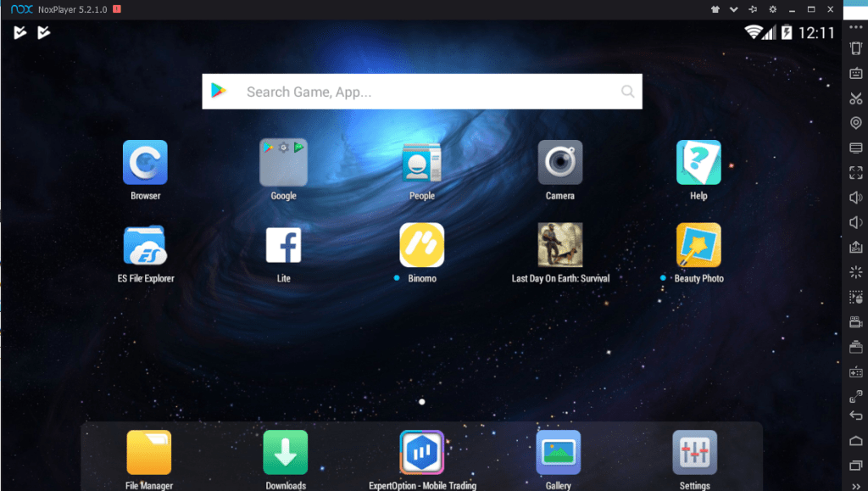Viewport: 868px width, 491px height.
Task: Open the Google apps folder
Action: (283, 162)
